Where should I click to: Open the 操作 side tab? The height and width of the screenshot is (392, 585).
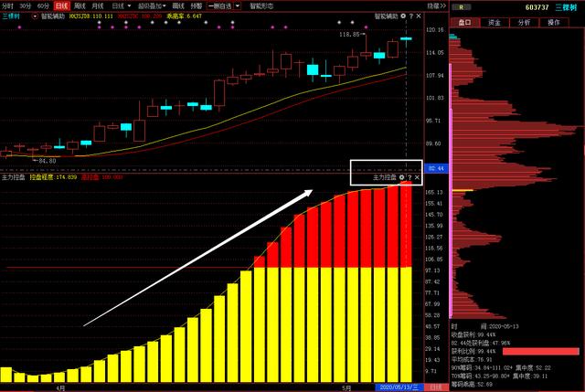point(554,22)
